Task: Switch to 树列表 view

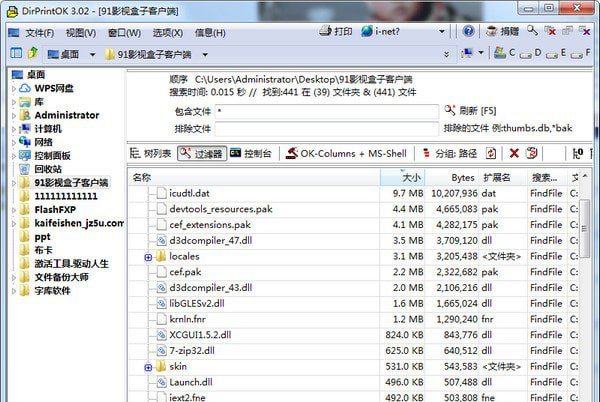Action: point(150,153)
